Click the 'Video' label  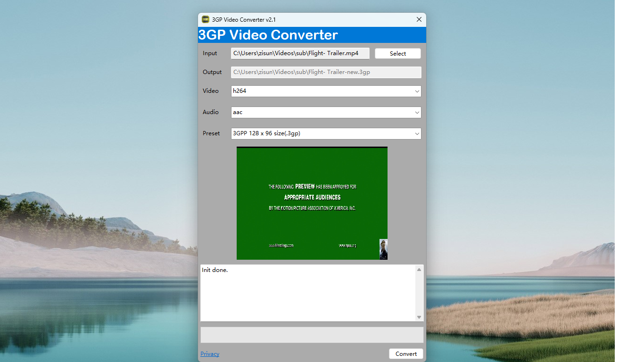pyautogui.click(x=211, y=91)
